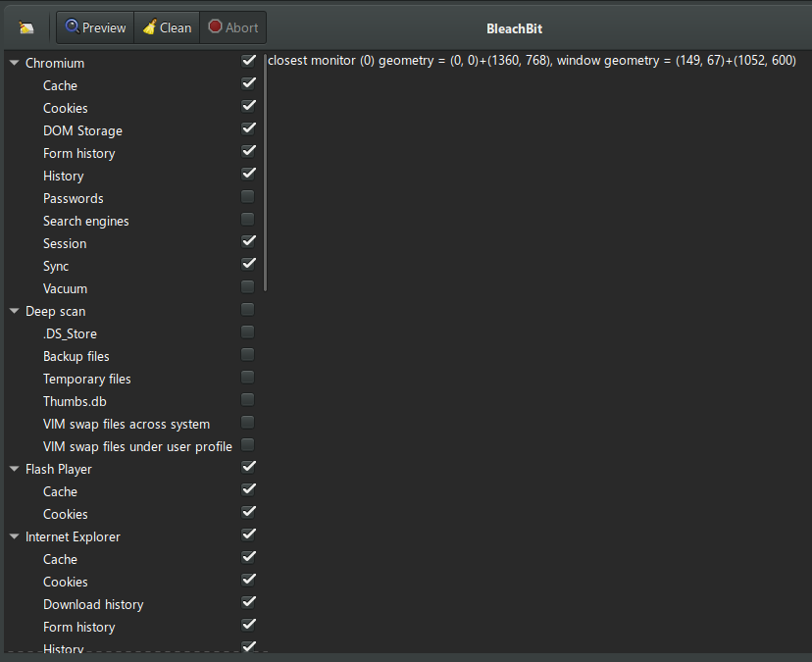Enable the Vacuum checkbox
The width and height of the screenshot is (812, 662).
[x=248, y=287]
